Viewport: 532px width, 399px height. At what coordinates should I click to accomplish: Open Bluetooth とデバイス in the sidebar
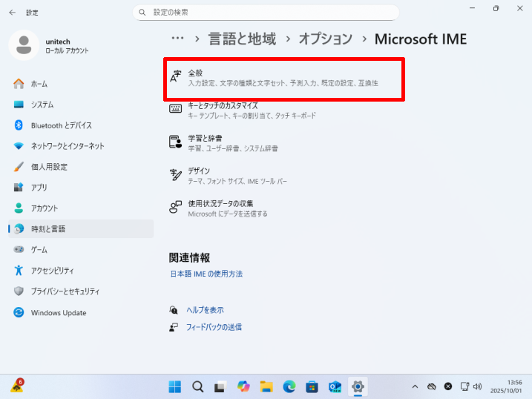[x=62, y=125]
